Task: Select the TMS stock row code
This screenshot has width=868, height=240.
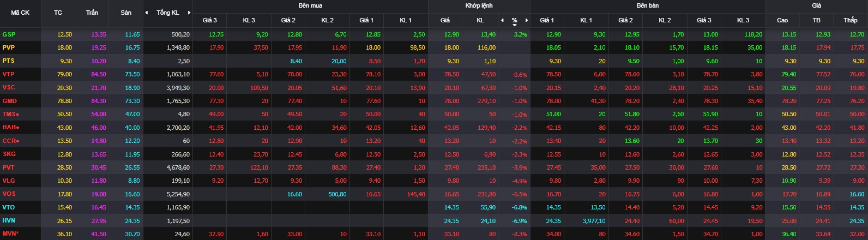Action: 10,114
